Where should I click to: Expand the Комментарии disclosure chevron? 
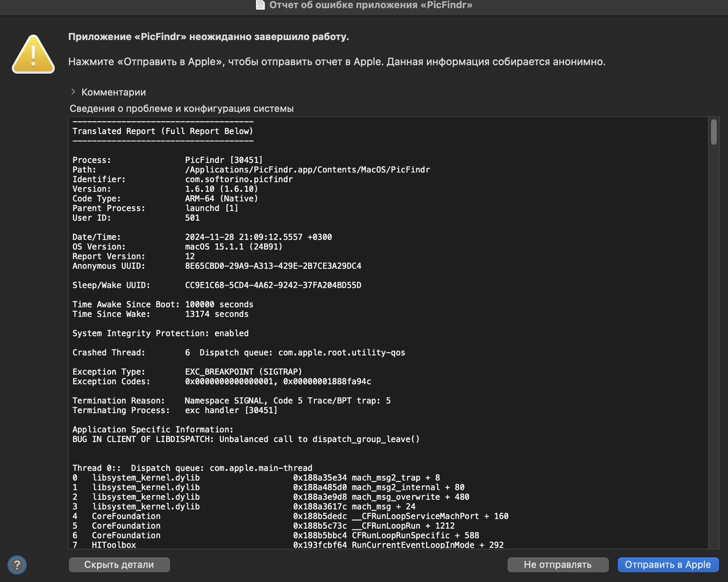73,92
